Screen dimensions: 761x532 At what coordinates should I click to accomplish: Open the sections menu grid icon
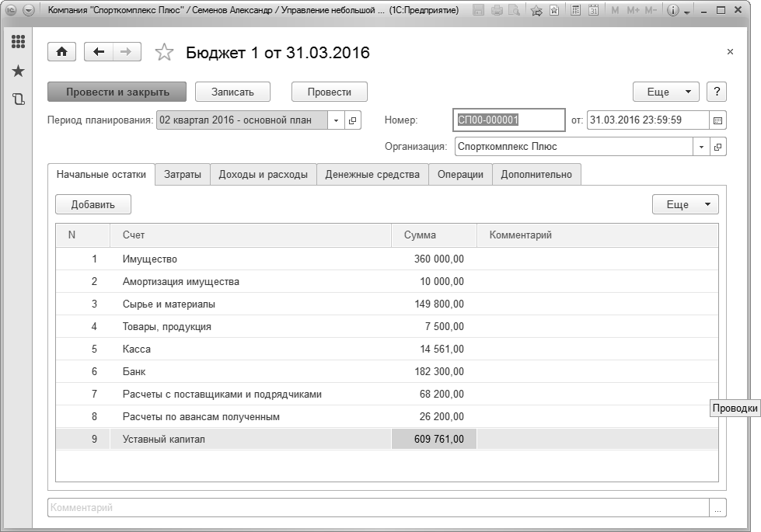coord(18,42)
